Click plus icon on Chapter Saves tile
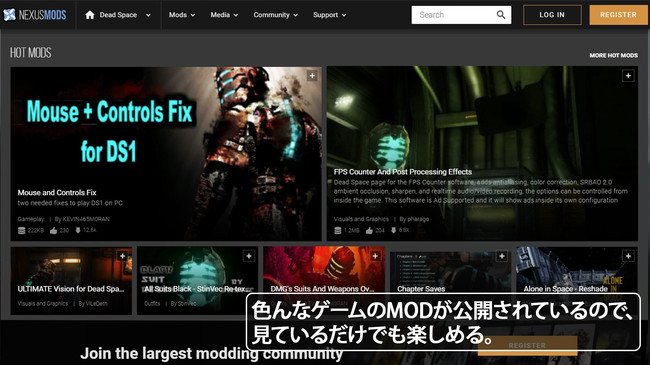Screen dimensions: 650x365 point(502,256)
